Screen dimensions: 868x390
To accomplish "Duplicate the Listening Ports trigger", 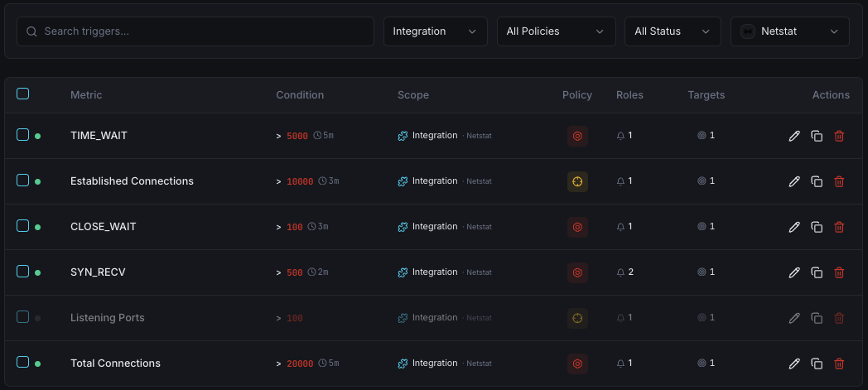I will pos(817,318).
